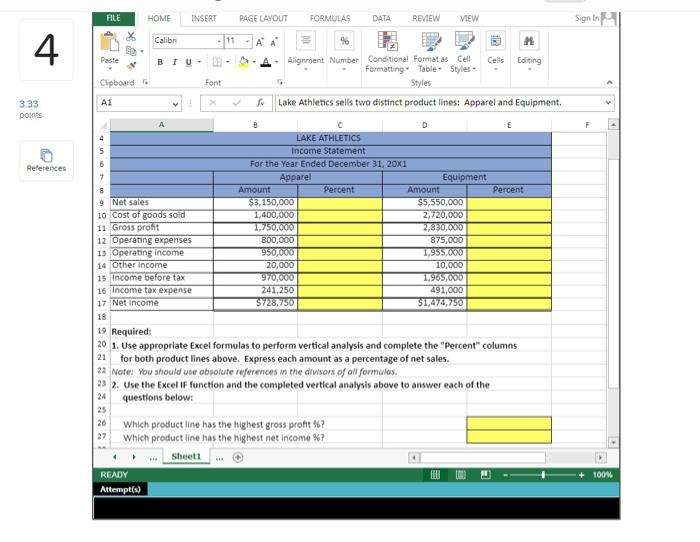The height and width of the screenshot is (542, 700).
Task: Open the Name Box A1 dropdown
Action: 175,104
